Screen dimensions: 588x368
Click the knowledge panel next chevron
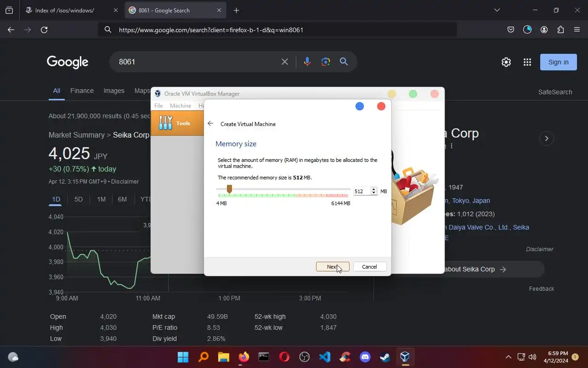click(x=546, y=138)
